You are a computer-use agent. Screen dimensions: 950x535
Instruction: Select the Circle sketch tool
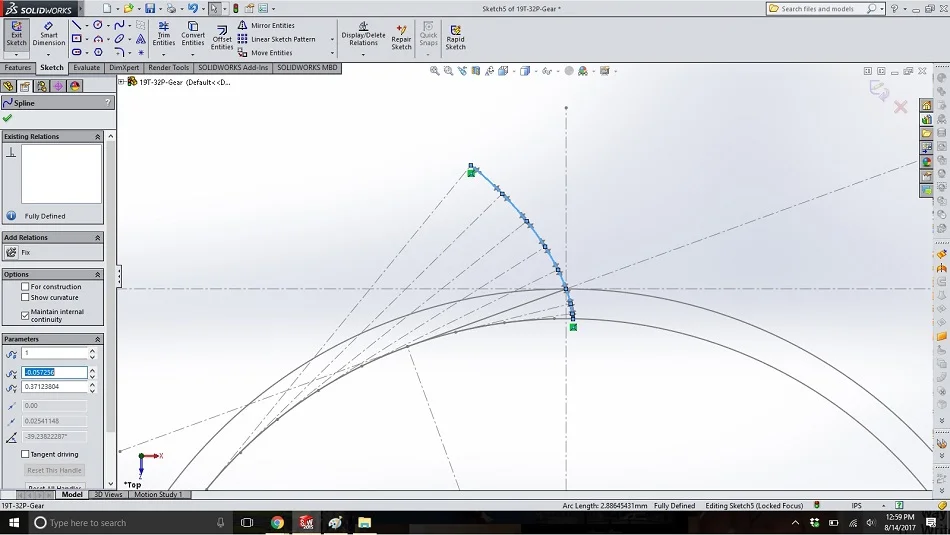click(98, 25)
